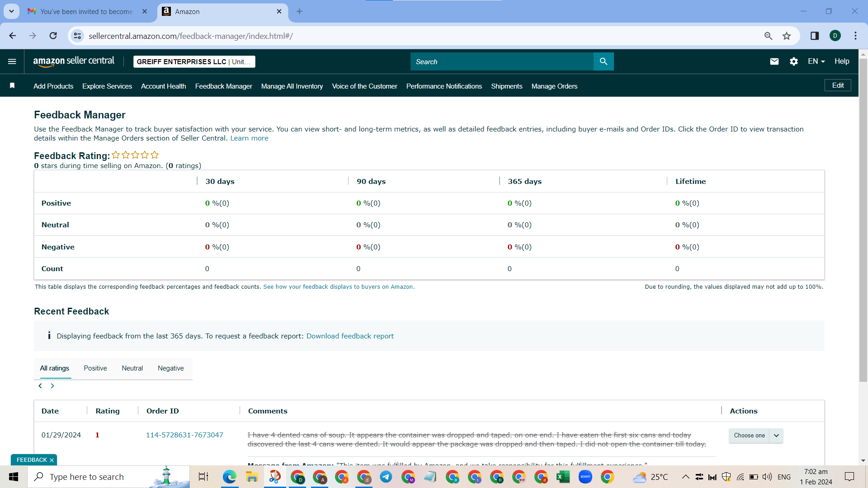
Task: Open Performance Notifications menu item
Action: (x=444, y=86)
